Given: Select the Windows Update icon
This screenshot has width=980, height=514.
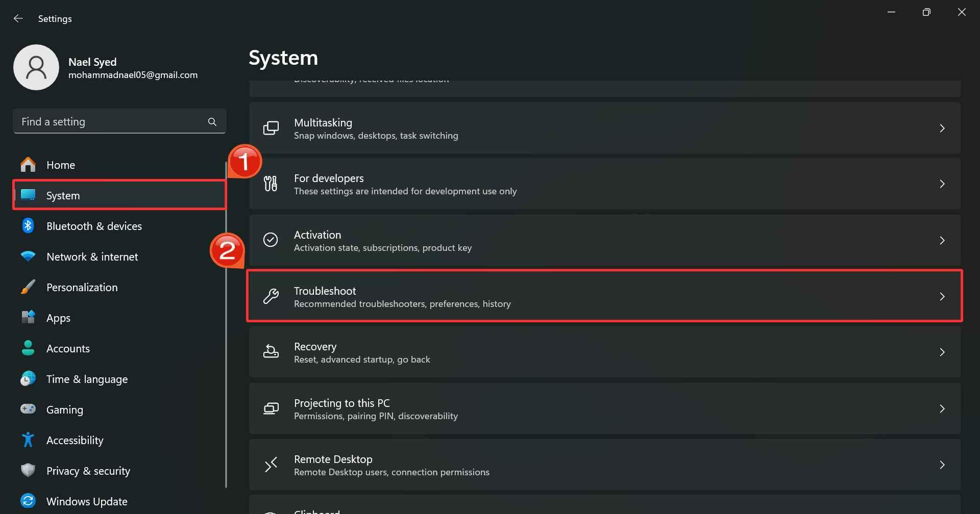Looking at the screenshot, I should coord(28,501).
